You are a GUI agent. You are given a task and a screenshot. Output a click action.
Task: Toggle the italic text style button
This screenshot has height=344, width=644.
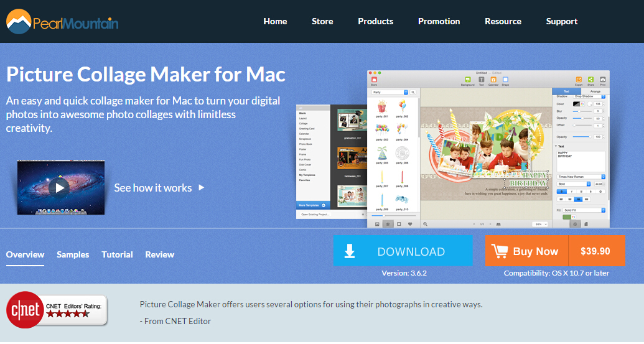[x=572, y=192]
